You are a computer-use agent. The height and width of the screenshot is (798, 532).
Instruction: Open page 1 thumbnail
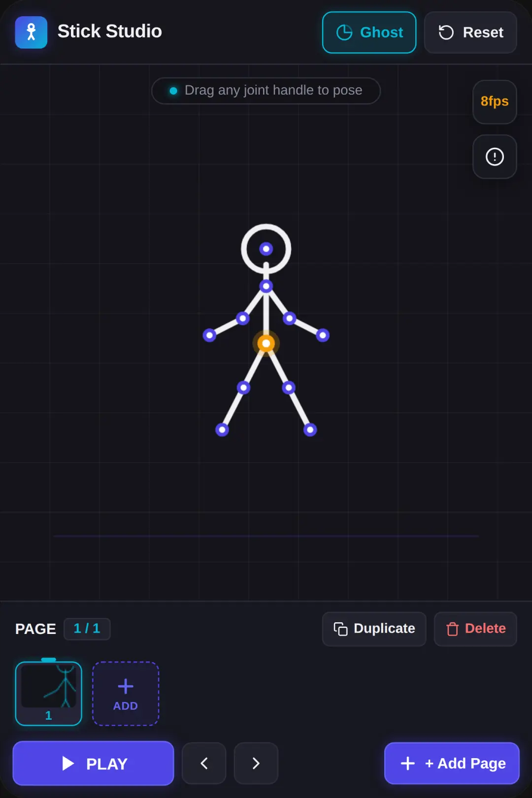pos(49,694)
